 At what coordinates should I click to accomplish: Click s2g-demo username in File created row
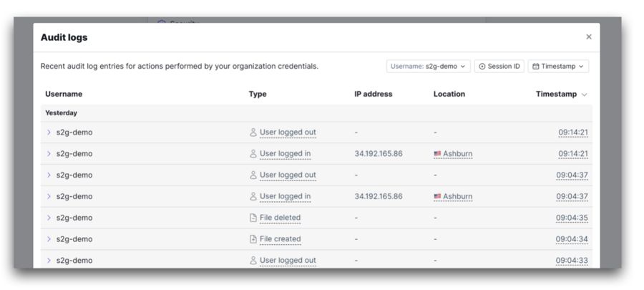pyautogui.click(x=74, y=239)
